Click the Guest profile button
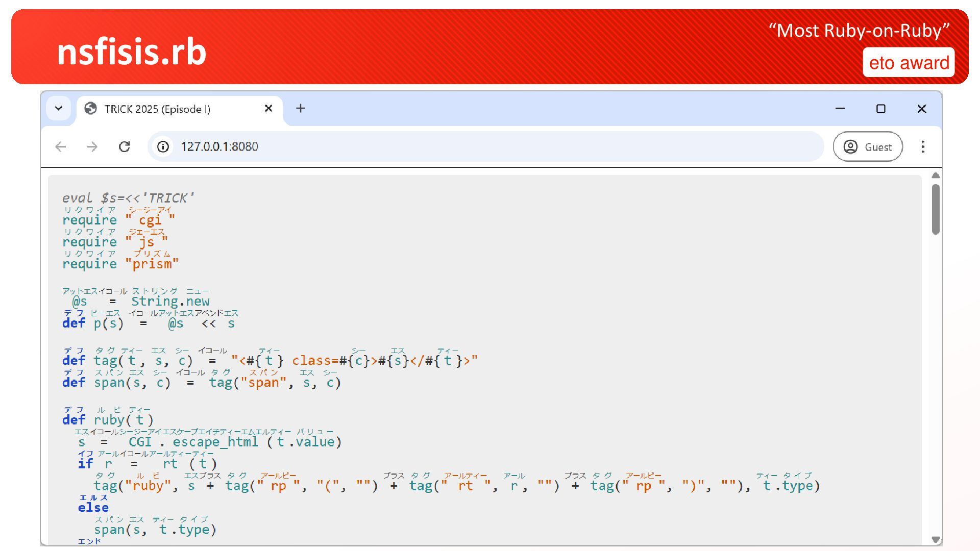The height and width of the screenshot is (551, 980). [x=868, y=147]
